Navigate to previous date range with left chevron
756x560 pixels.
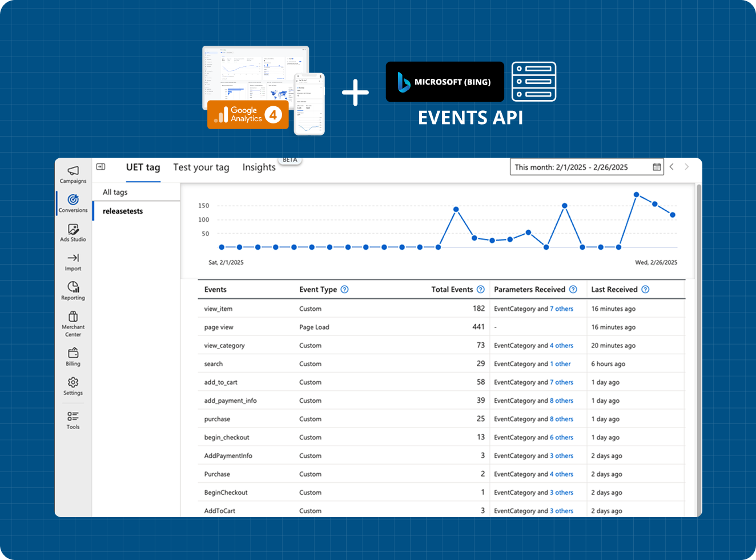pos(672,167)
